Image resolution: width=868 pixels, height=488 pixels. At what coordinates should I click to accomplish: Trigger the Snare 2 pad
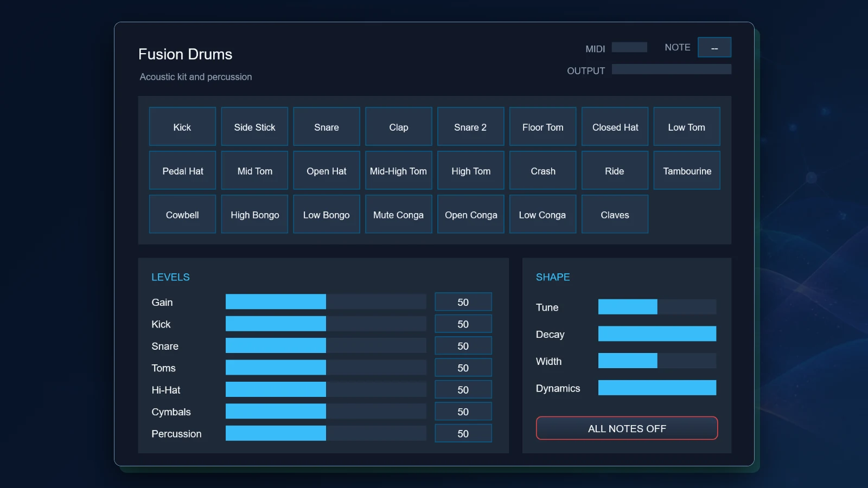tap(471, 126)
